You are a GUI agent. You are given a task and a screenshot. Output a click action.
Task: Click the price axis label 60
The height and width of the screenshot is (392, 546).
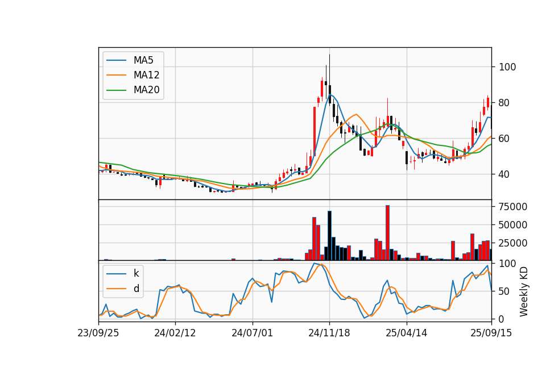coord(504,139)
